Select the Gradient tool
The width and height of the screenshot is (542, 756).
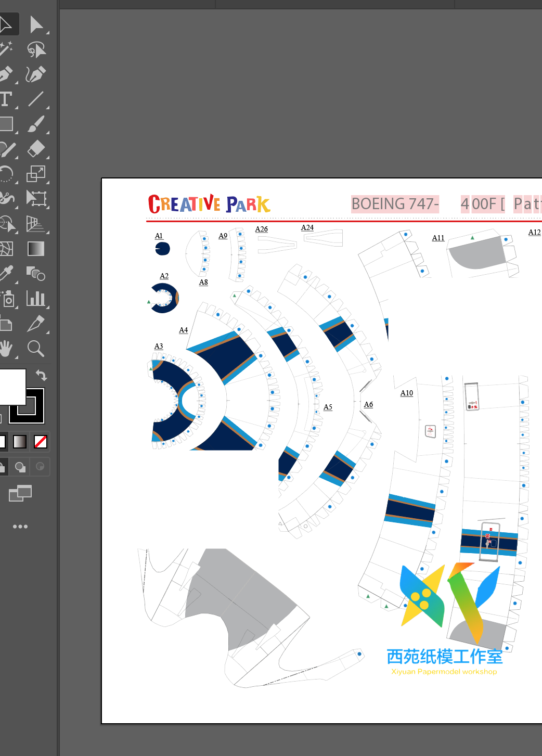tap(36, 249)
